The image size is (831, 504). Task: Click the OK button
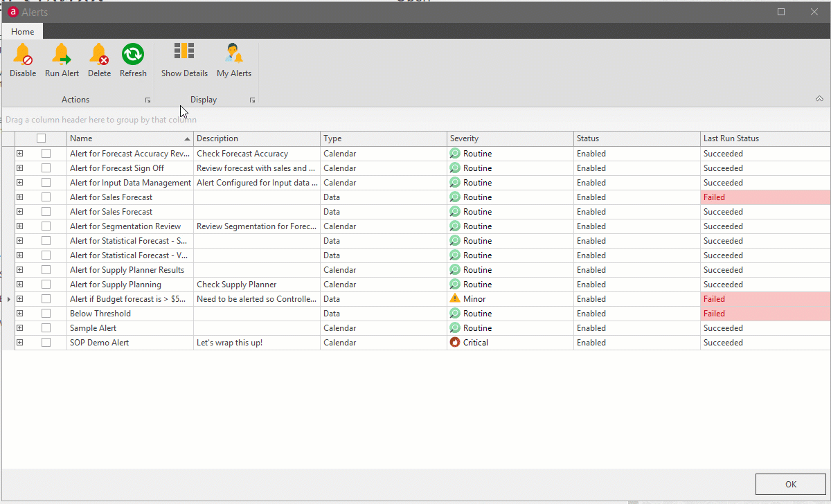[x=790, y=485]
